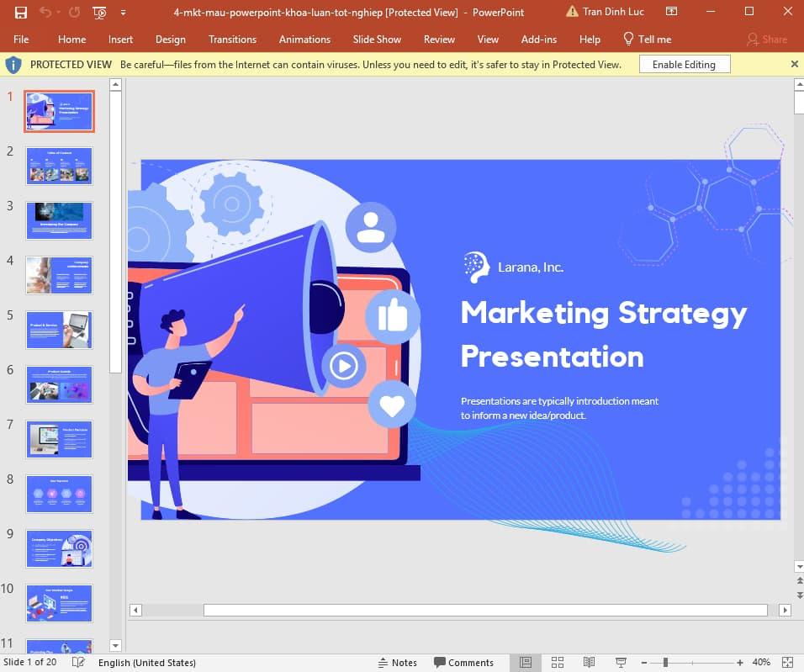Save the presentation using the Save icon

click(x=21, y=12)
